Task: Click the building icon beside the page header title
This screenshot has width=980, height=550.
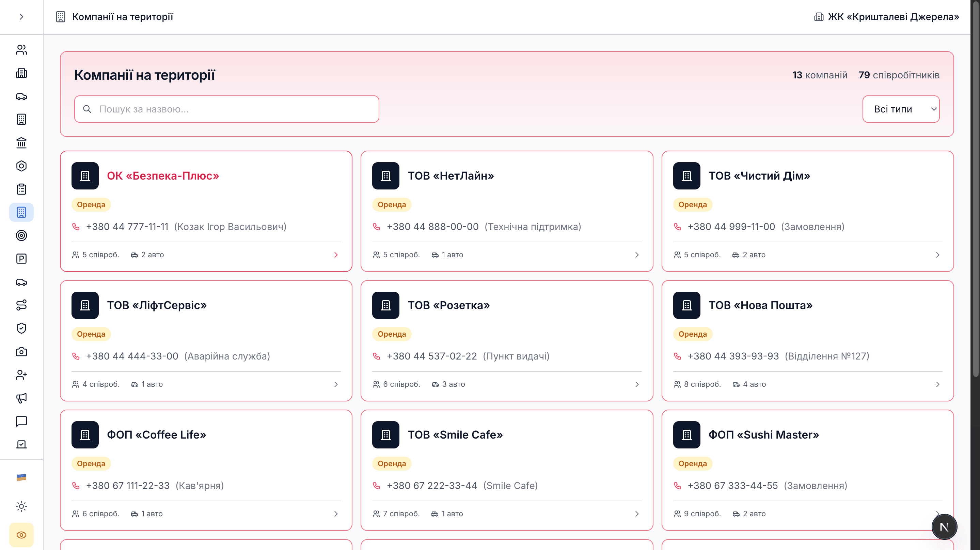Action: click(x=61, y=17)
